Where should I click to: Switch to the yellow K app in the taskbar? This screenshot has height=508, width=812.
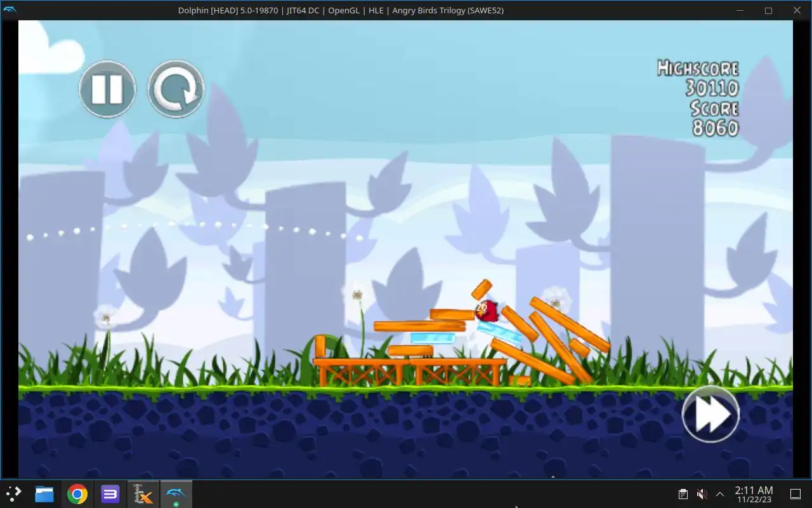click(x=143, y=494)
